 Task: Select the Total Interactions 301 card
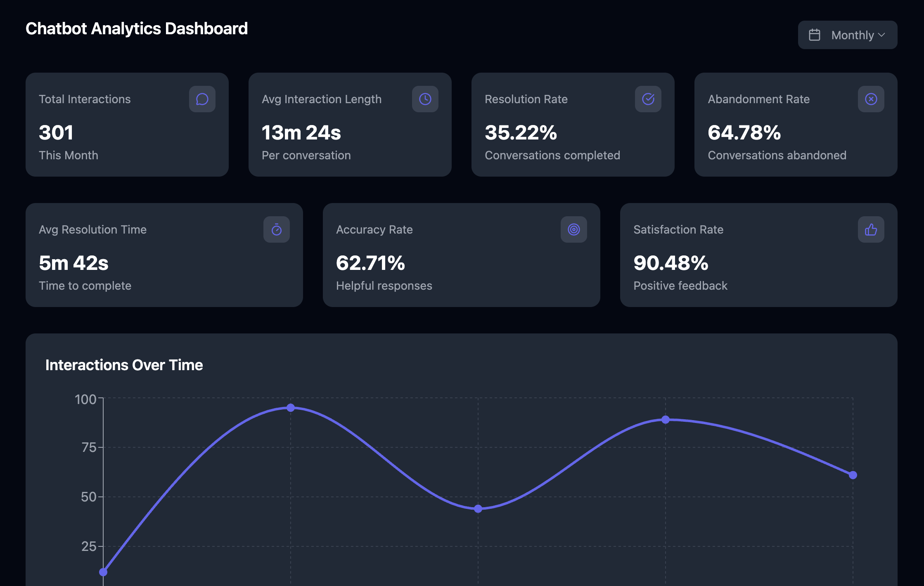point(127,125)
